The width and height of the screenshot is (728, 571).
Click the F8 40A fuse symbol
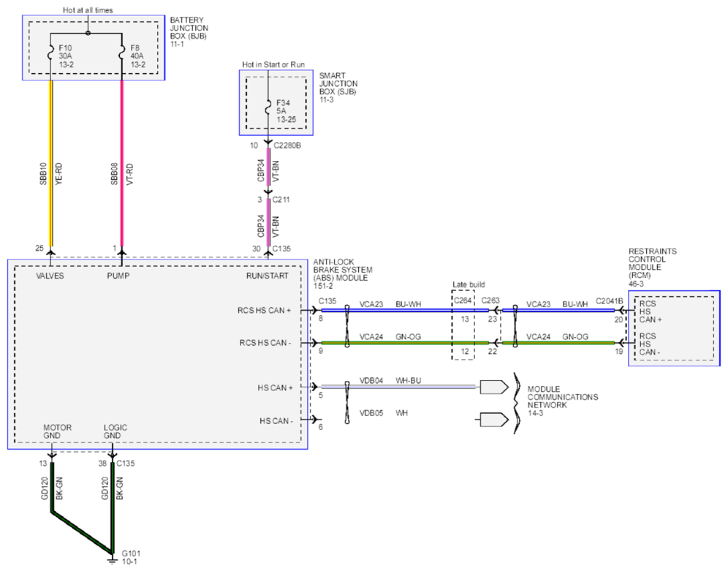[121, 53]
